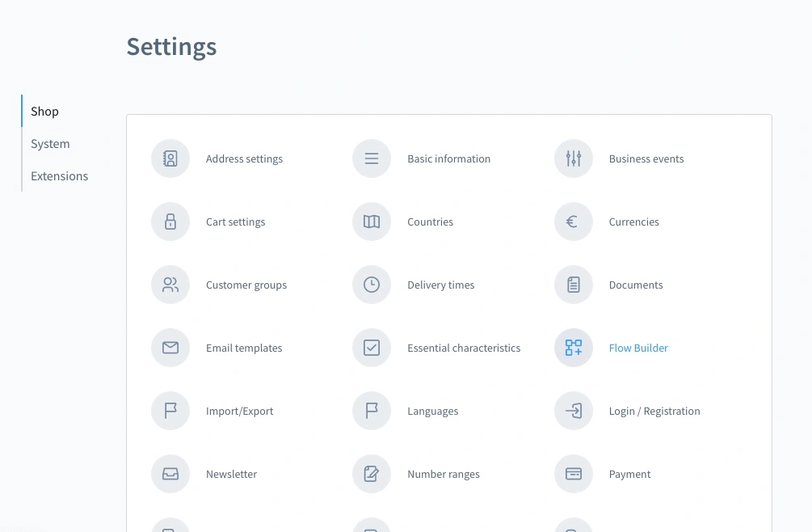The image size is (812, 532).
Task: Open the Newsletter text link
Action: click(x=231, y=475)
